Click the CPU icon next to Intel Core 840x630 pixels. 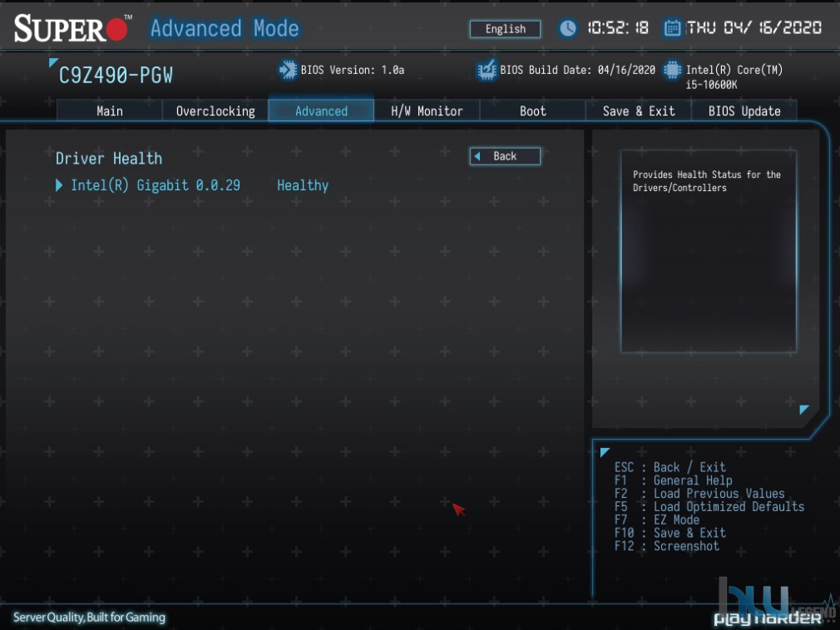tap(672, 70)
